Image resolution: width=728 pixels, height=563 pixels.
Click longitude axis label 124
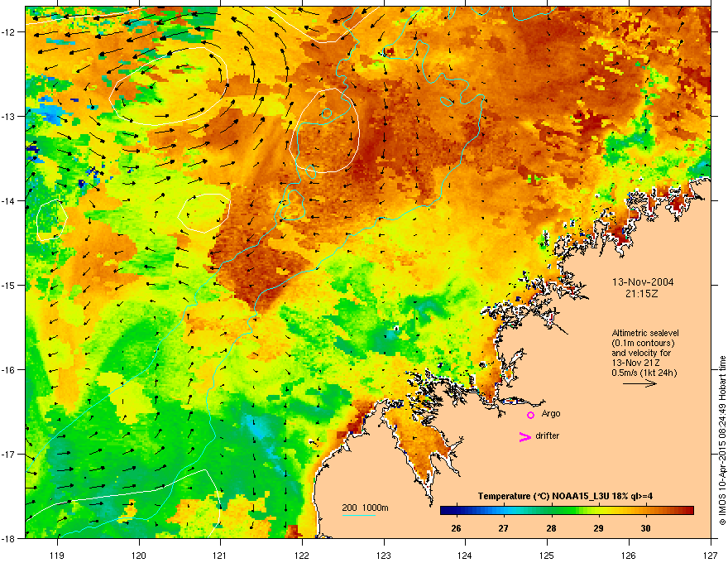(465, 556)
